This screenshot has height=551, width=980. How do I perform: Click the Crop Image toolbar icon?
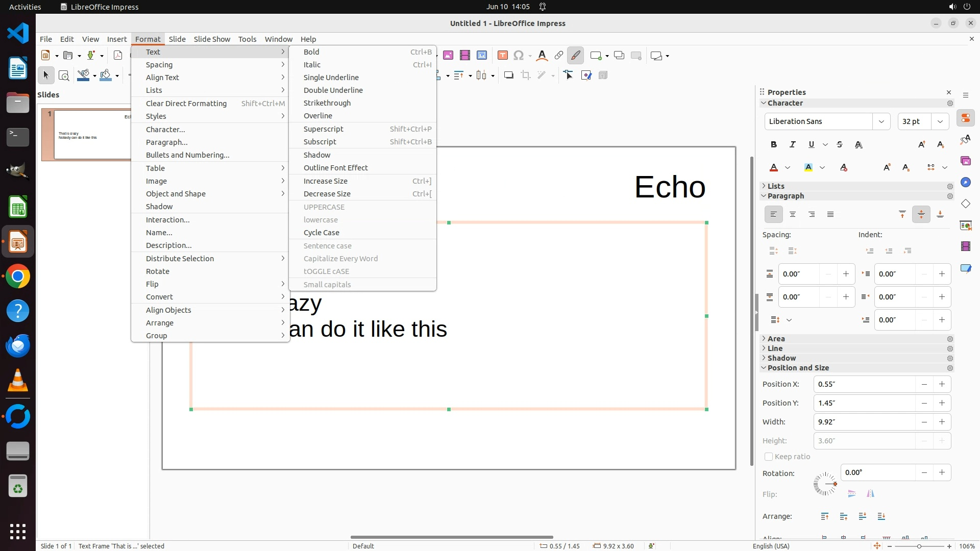click(525, 76)
